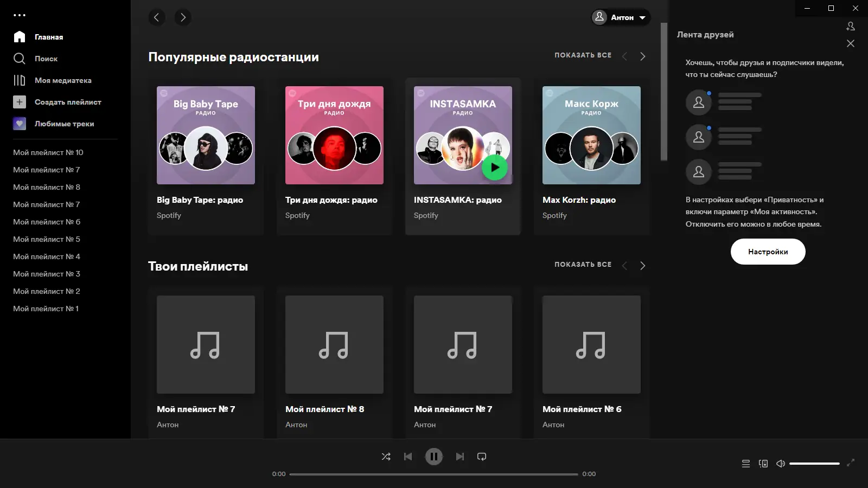Go to Главная home page

tap(39, 37)
